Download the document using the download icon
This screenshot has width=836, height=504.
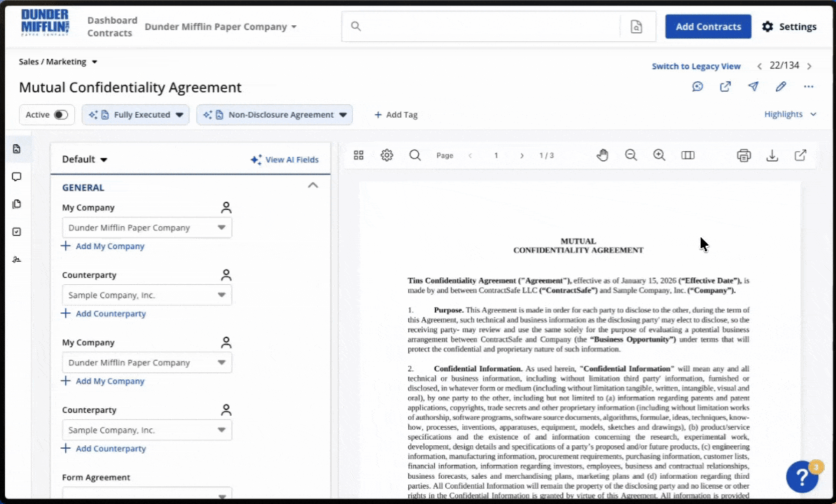tap(772, 155)
